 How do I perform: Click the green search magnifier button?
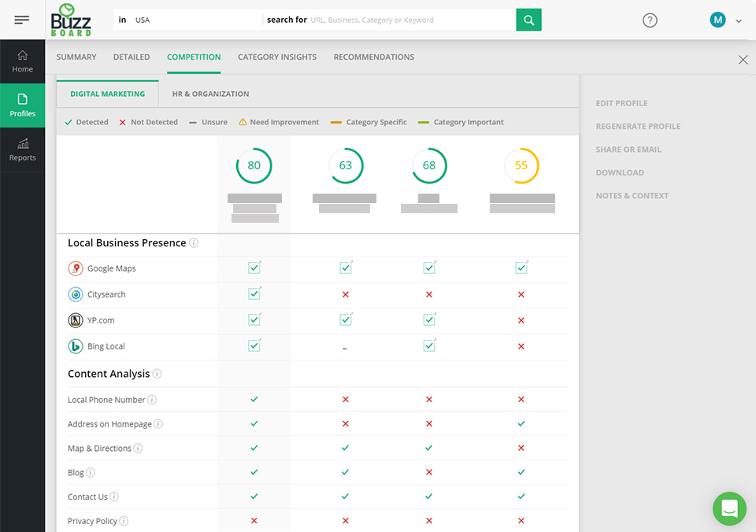[528, 20]
